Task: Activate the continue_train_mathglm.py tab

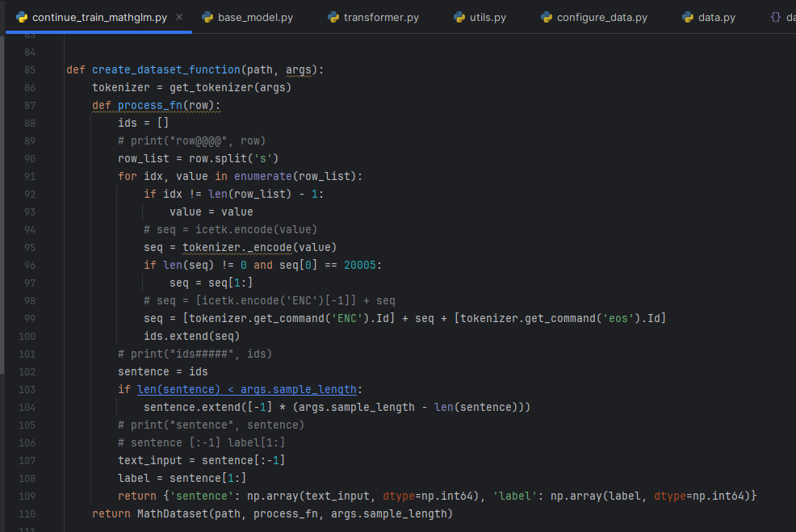Action: click(x=99, y=17)
